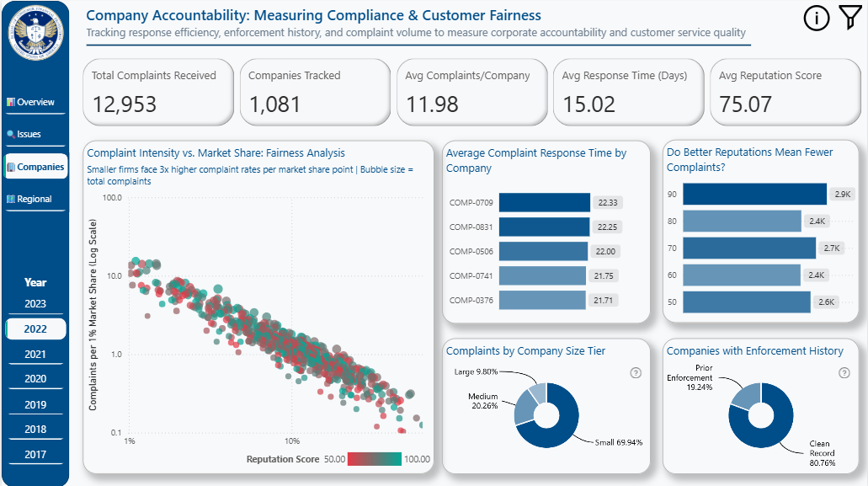Screen dimensions: 868x486
Task: Click the Total Complaints Received card
Action: (x=157, y=92)
